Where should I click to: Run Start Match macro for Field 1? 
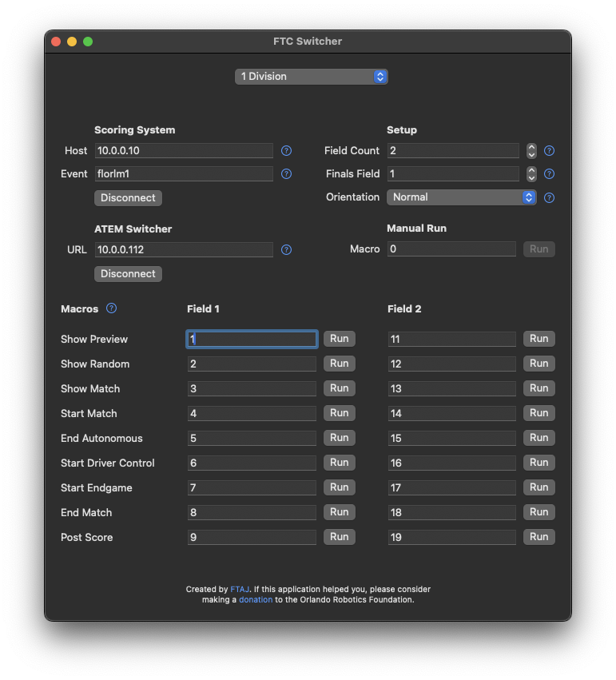[339, 413]
